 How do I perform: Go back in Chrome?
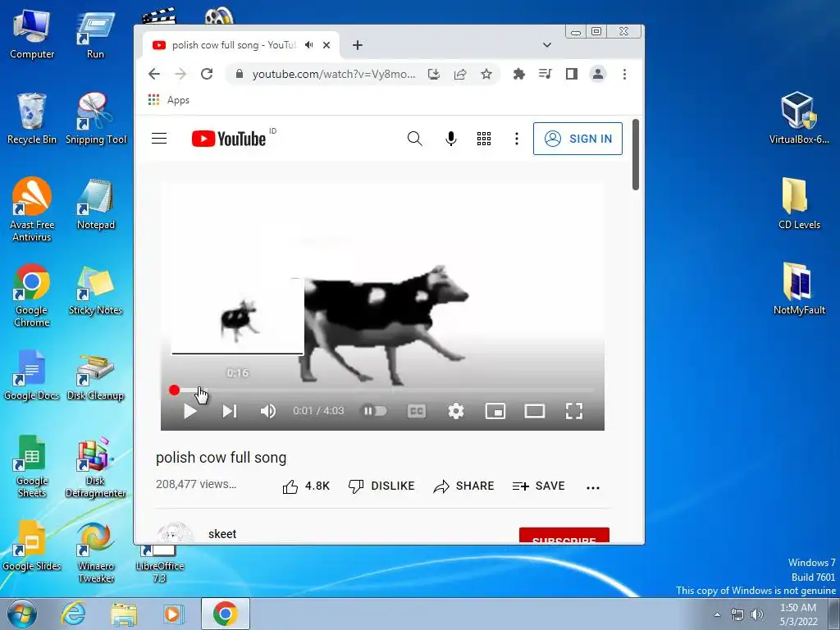click(154, 74)
